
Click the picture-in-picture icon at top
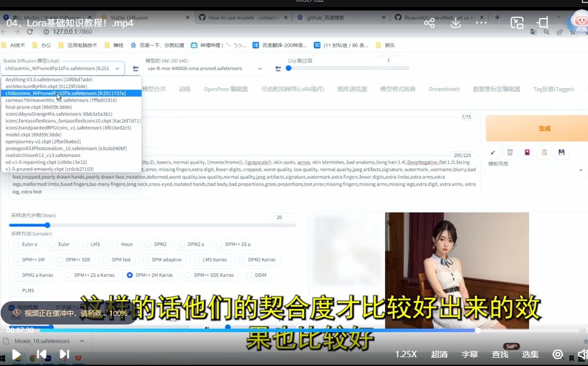[517, 23]
